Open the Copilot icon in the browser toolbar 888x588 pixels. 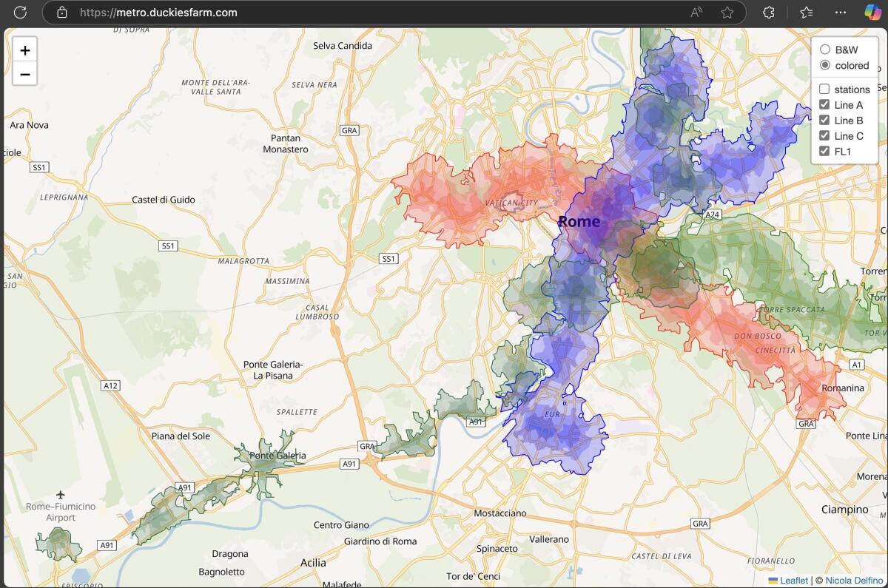tap(872, 13)
